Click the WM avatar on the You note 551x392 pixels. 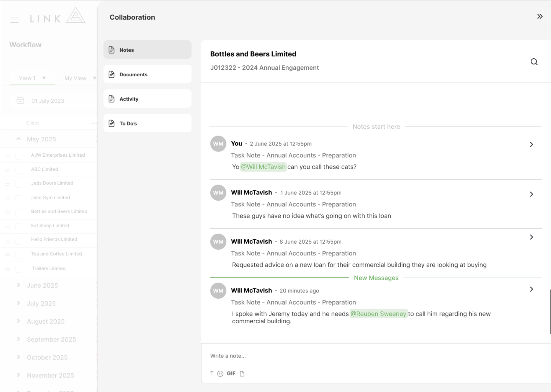click(218, 144)
